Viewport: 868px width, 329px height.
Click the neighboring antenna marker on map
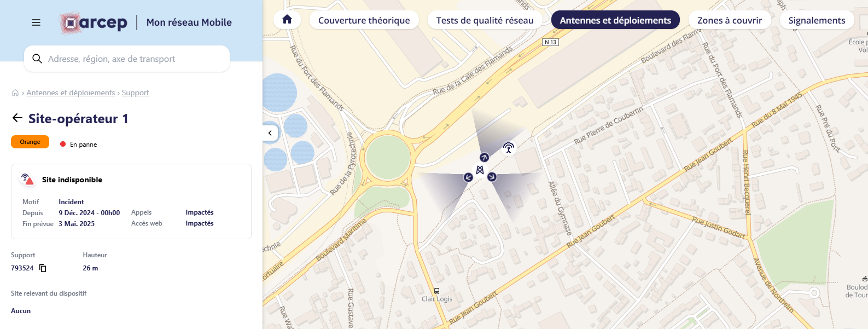tap(509, 148)
